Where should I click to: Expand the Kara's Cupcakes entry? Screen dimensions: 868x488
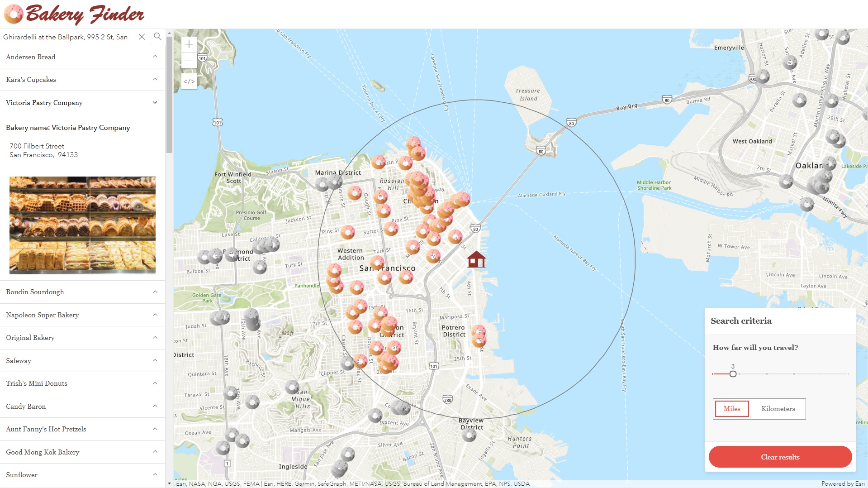coord(82,80)
